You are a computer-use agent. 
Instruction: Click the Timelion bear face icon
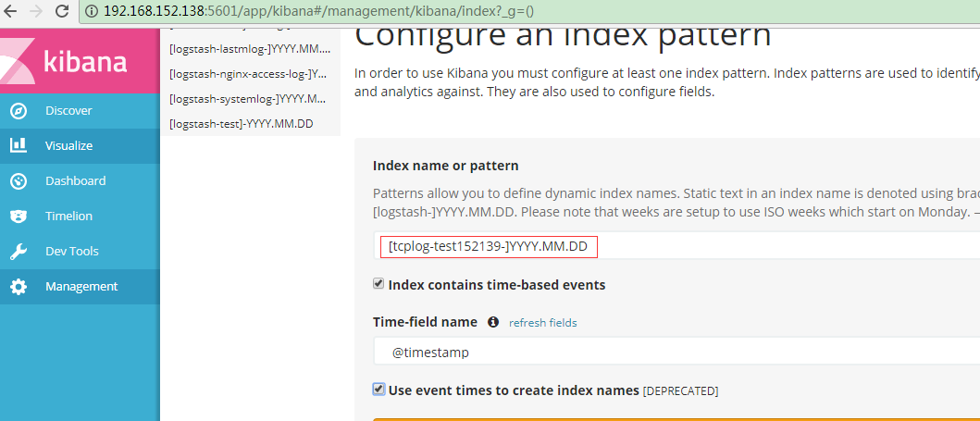19,217
